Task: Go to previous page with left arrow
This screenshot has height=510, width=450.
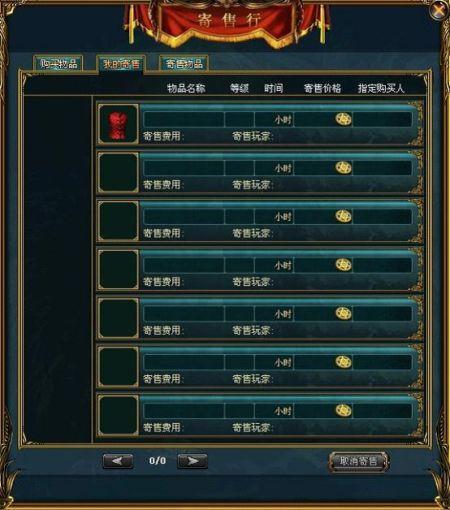Action: (118, 461)
